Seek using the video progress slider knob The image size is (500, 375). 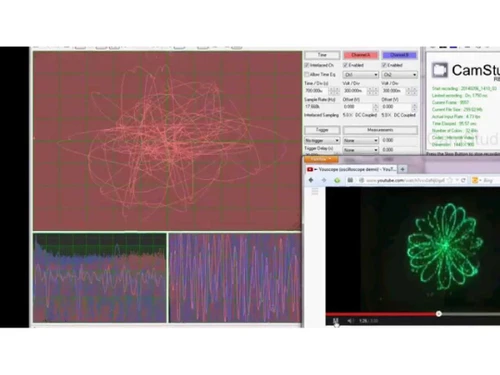pos(439,314)
